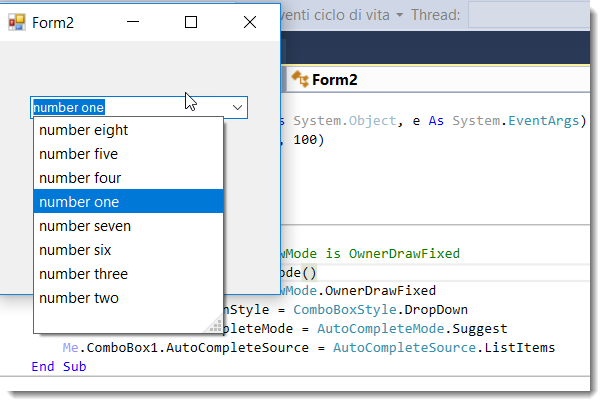This screenshot has height=406, width=605.
Task: Select 'number seven' from the list
Action: click(x=85, y=226)
